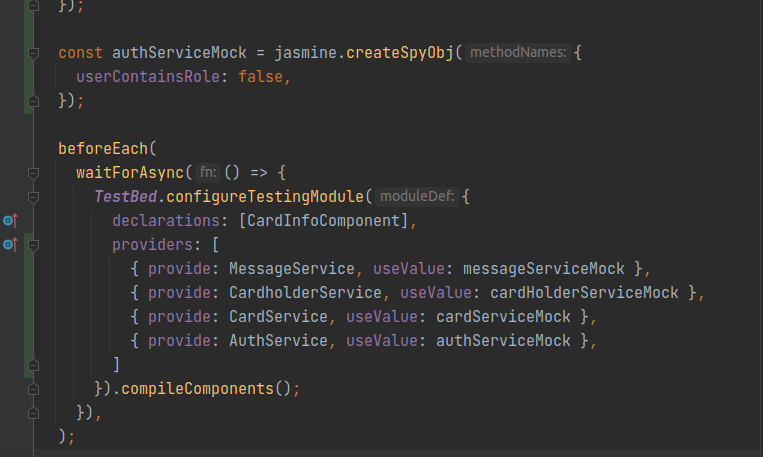Click 'useValue' on the CardholderService line
The height and width of the screenshot is (457, 763).
coord(436,292)
